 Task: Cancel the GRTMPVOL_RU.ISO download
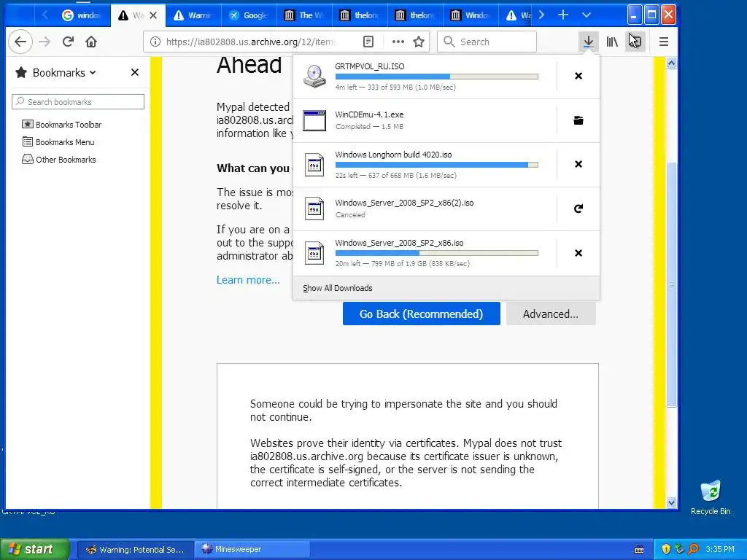(x=578, y=76)
